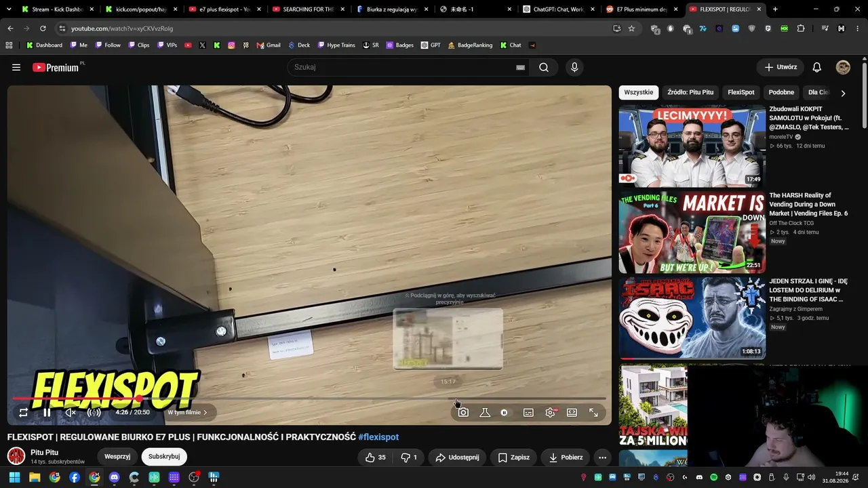The image size is (868, 488).
Task: Open 'Zbudowali KOKPIT SAMOLOTU' video thumbnail
Action: point(692,146)
